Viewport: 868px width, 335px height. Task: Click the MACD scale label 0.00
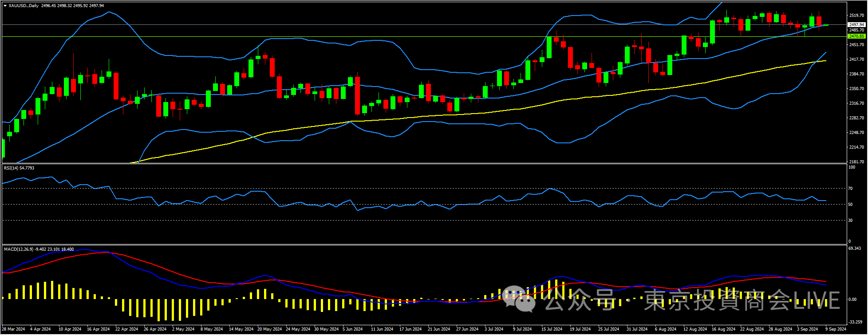pyautogui.click(x=852, y=300)
